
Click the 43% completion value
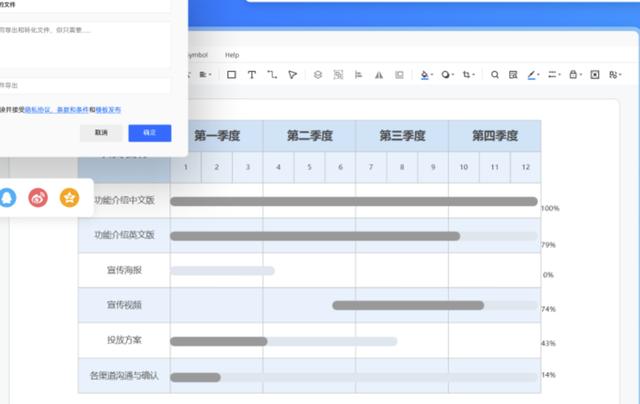548,344
